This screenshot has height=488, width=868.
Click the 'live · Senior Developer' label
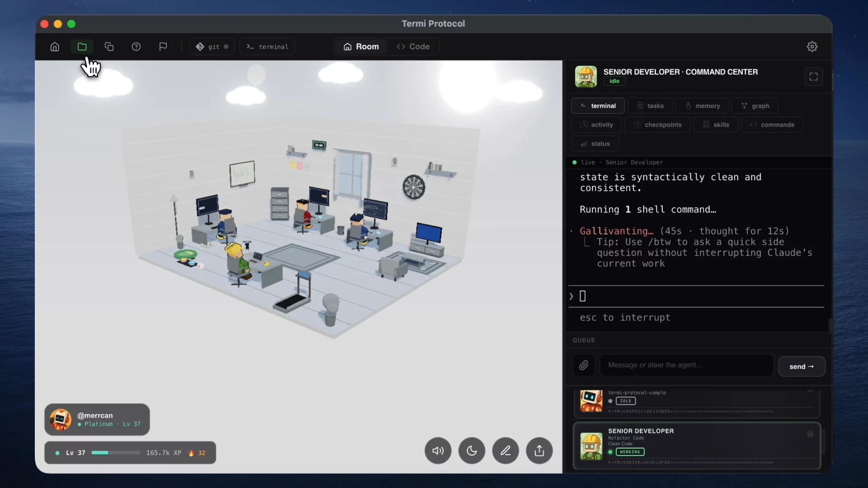622,162
